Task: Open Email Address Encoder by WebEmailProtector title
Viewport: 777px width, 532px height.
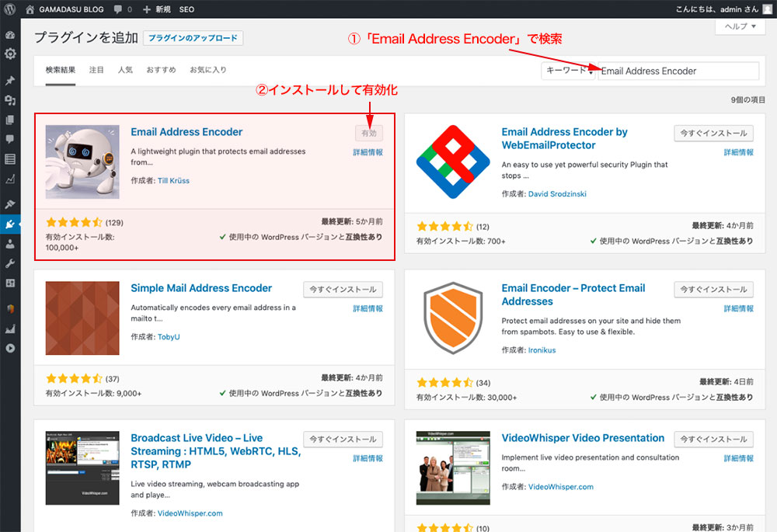Action: click(x=564, y=139)
